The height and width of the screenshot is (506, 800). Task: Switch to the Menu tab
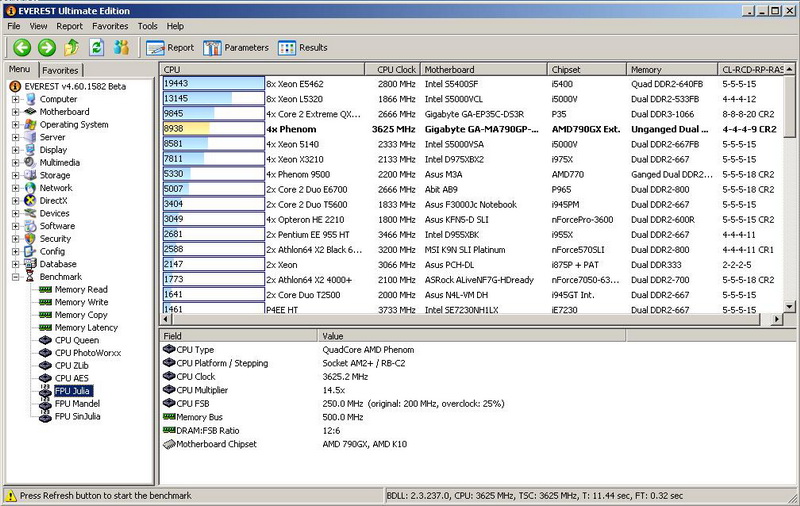pyautogui.click(x=20, y=69)
